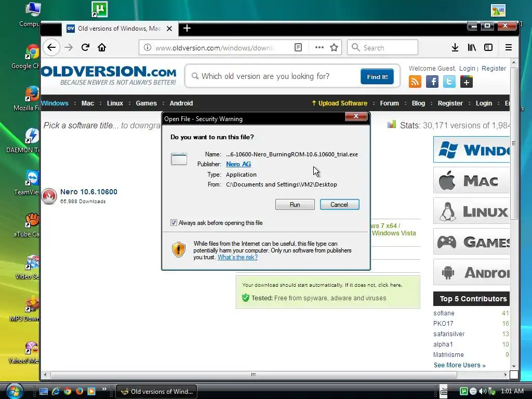Open page actions three-dot menu

point(320,47)
